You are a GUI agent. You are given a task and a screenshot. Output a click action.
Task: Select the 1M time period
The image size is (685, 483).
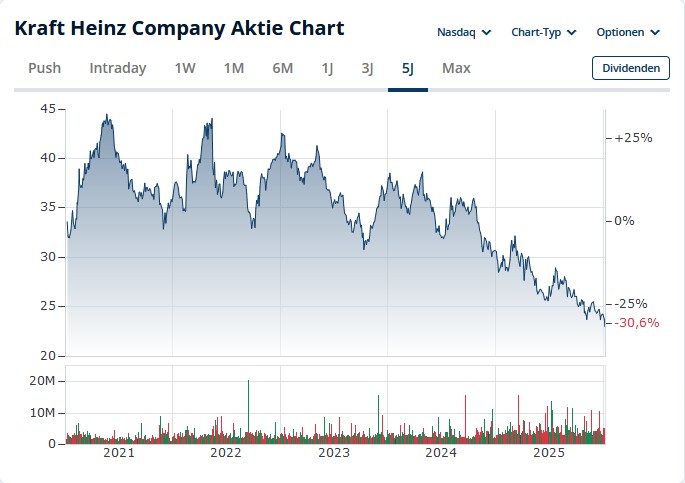(x=233, y=68)
